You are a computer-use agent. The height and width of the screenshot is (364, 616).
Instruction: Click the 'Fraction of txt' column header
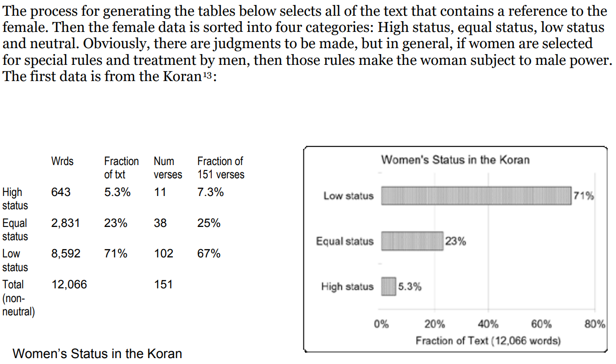click(x=121, y=168)
